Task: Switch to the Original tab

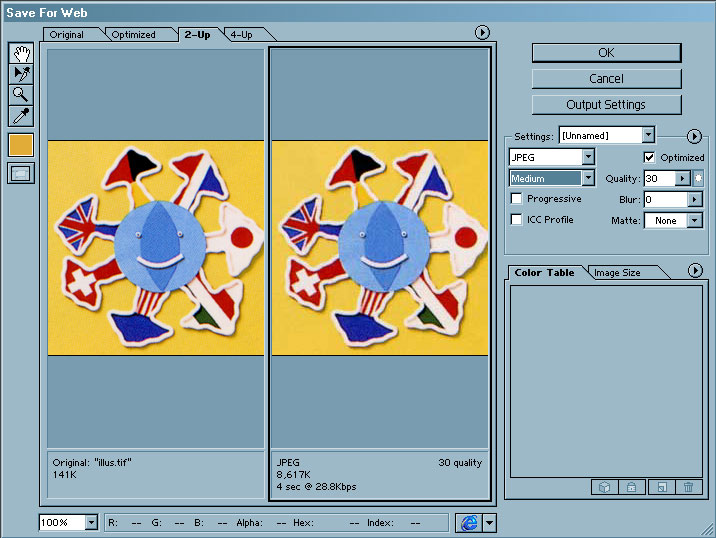Action: [67, 35]
